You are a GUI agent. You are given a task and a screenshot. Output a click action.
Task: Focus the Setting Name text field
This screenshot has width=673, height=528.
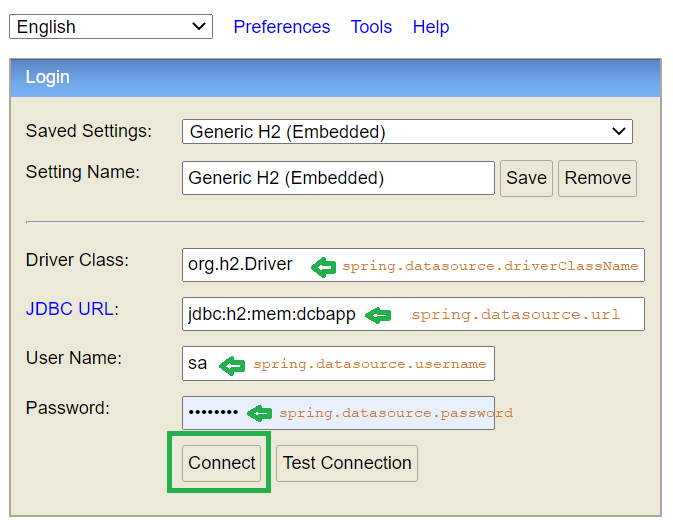point(338,178)
